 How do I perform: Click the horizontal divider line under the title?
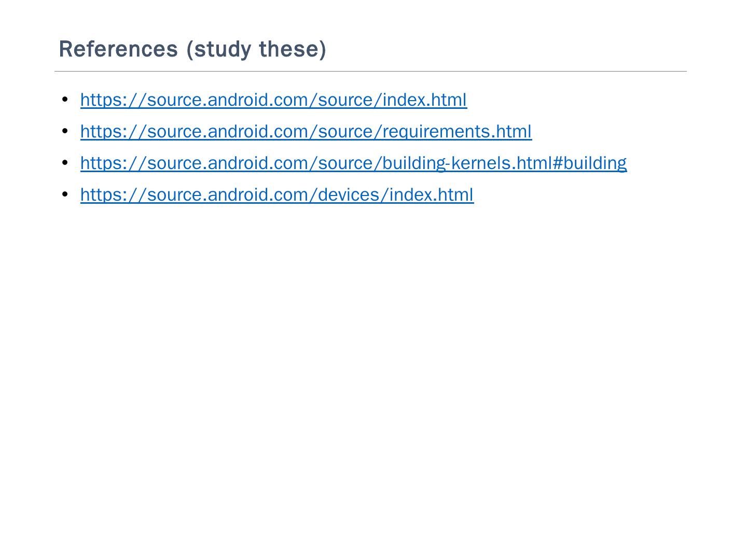coord(370,72)
